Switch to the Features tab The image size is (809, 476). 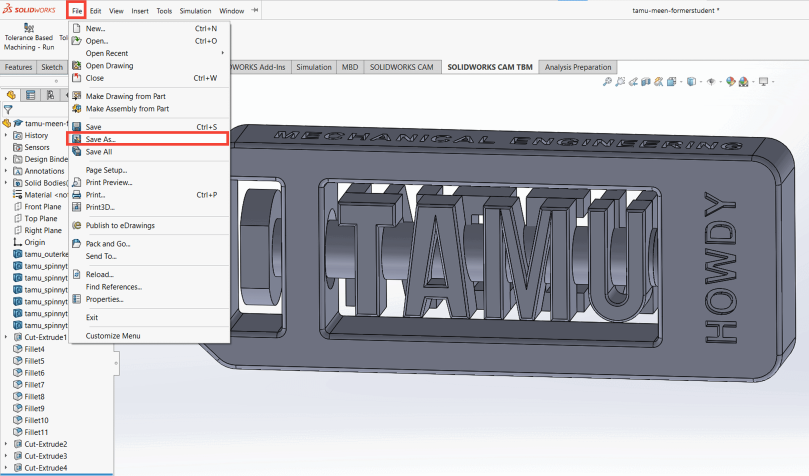18,67
